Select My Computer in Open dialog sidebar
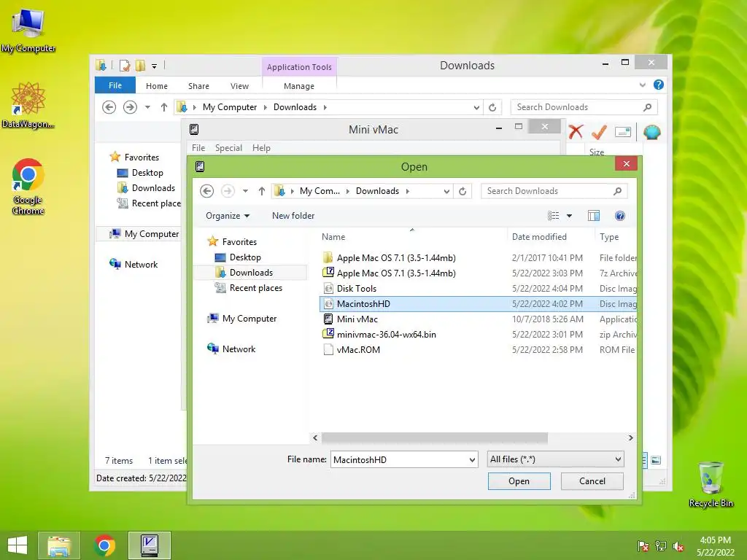 pos(242,319)
